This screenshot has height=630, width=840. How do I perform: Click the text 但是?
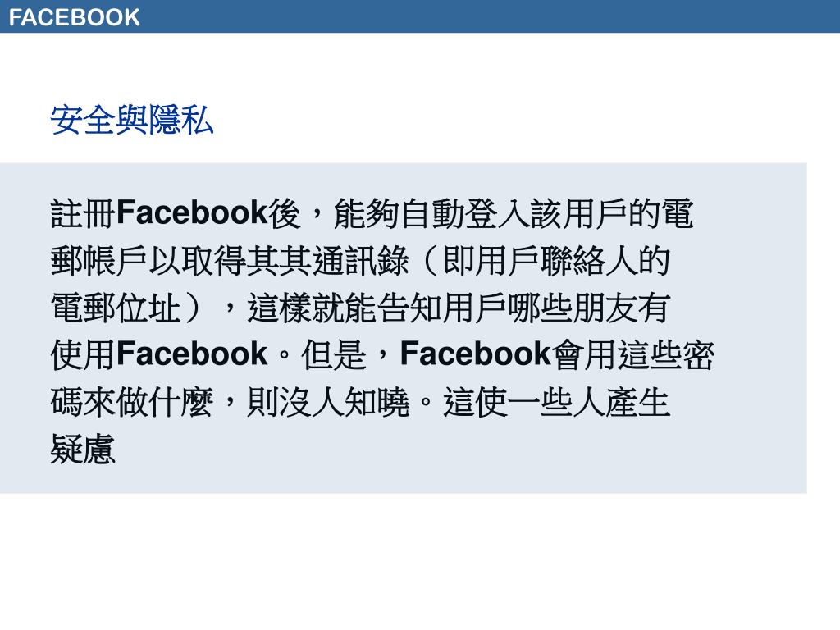click(x=333, y=354)
